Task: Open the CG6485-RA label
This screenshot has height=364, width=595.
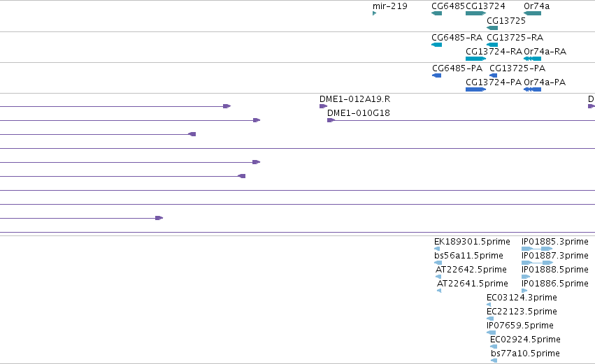Action: click(457, 38)
